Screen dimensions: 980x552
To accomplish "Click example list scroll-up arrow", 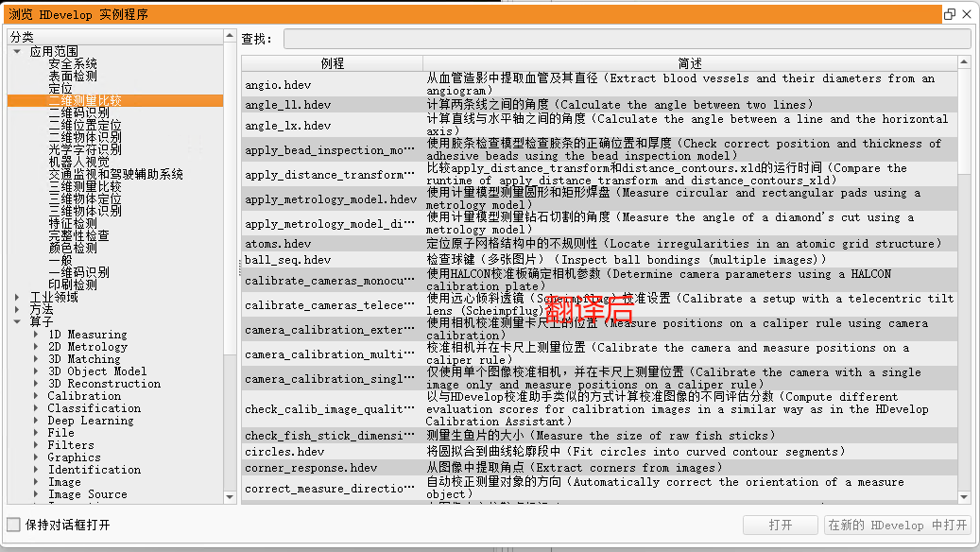I will click(964, 61).
